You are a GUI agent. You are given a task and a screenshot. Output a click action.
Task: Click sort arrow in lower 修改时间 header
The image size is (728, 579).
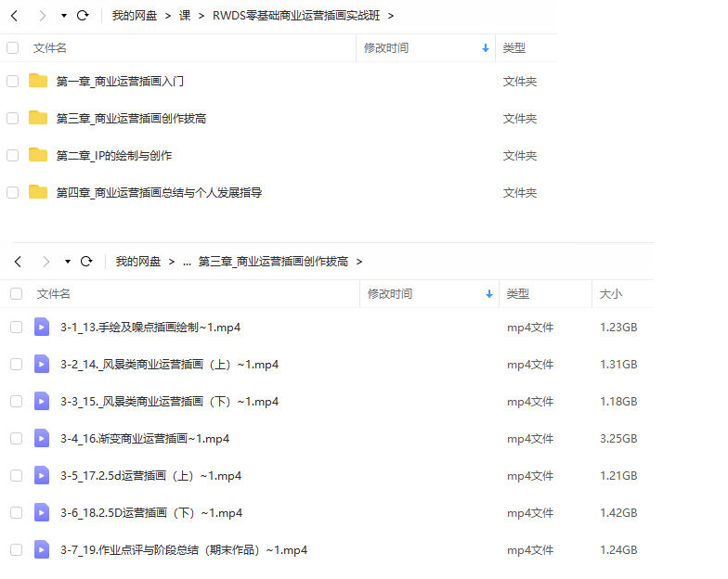[x=489, y=293]
